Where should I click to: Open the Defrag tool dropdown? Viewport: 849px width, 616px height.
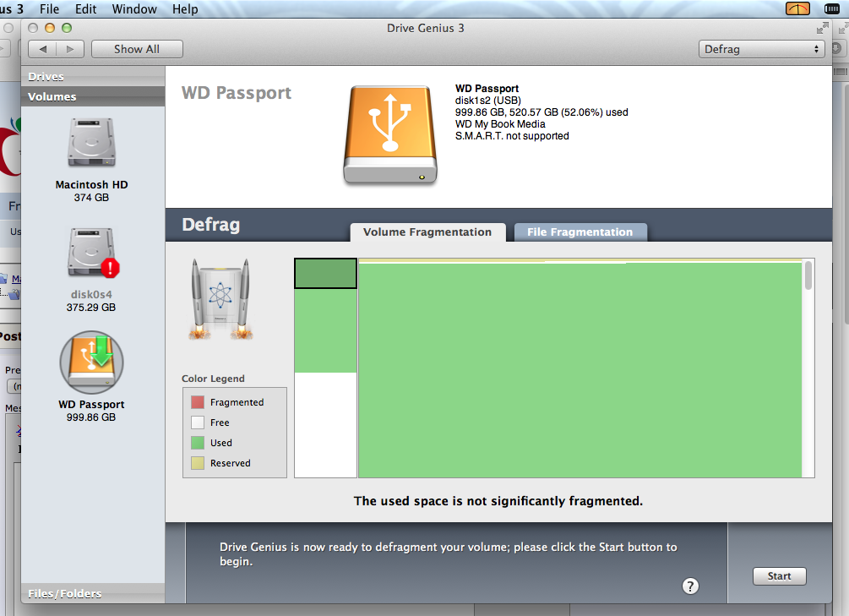click(x=761, y=49)
